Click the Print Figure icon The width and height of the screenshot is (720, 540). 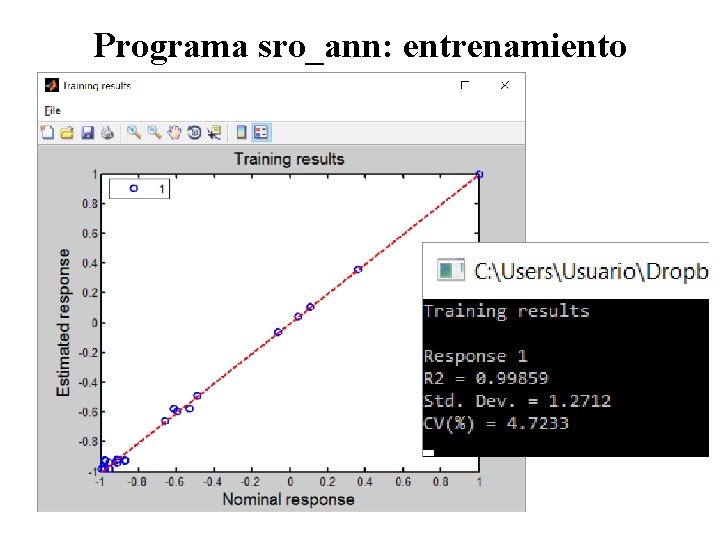click(107, 133)
